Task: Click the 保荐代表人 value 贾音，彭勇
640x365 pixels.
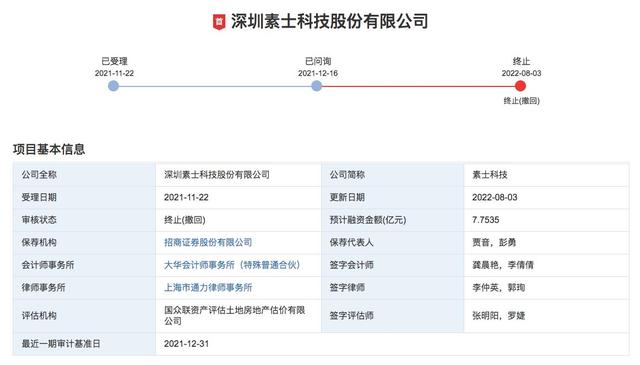Action: coord(494,243)
